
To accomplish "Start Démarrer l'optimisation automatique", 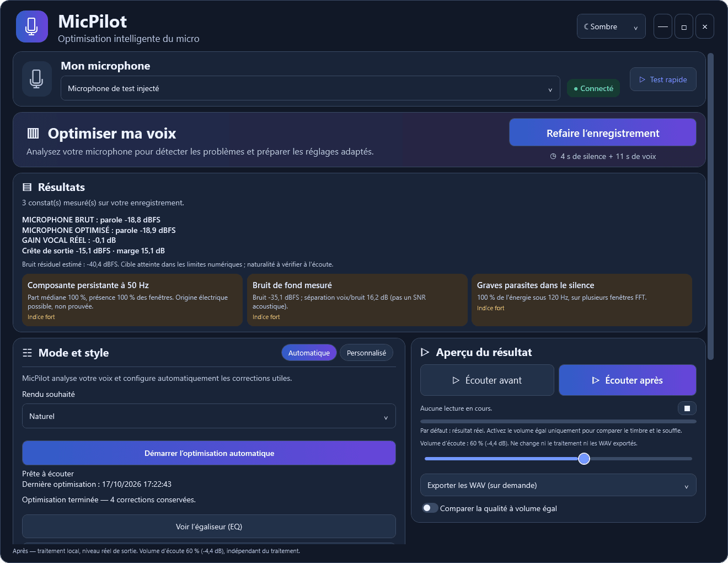I will (209, 453).
